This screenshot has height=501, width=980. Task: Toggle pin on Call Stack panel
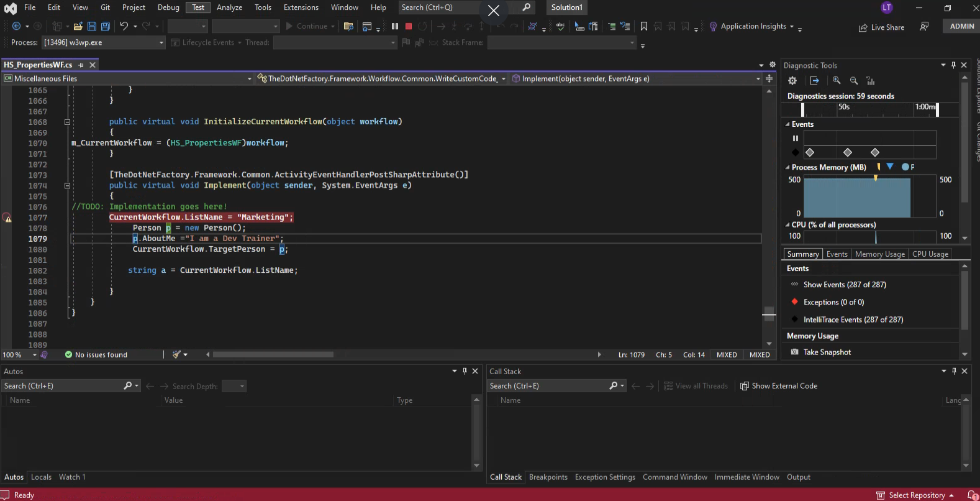(954, 371)
